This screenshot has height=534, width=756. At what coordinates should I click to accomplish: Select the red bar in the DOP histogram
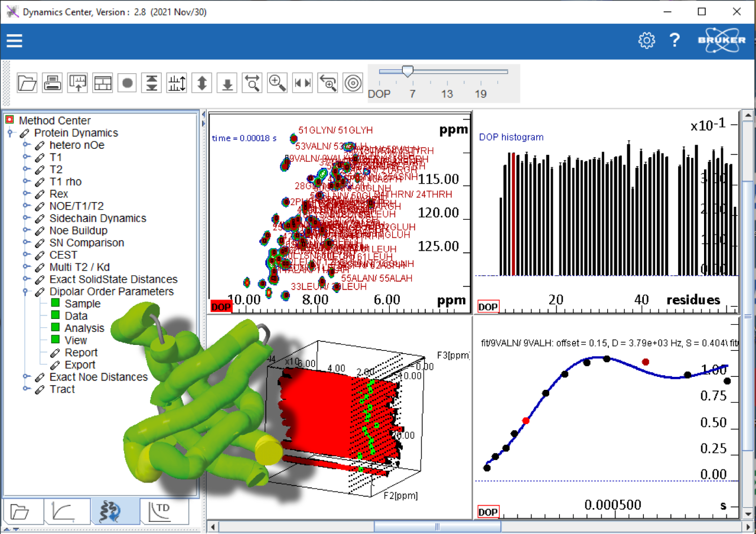(514, 214)
